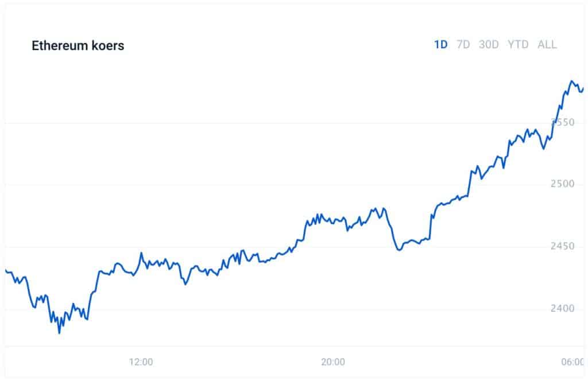Viewport: 588px width, 381px height.
Task: Click the small price spike above 12:00
Action: point(141,253)
